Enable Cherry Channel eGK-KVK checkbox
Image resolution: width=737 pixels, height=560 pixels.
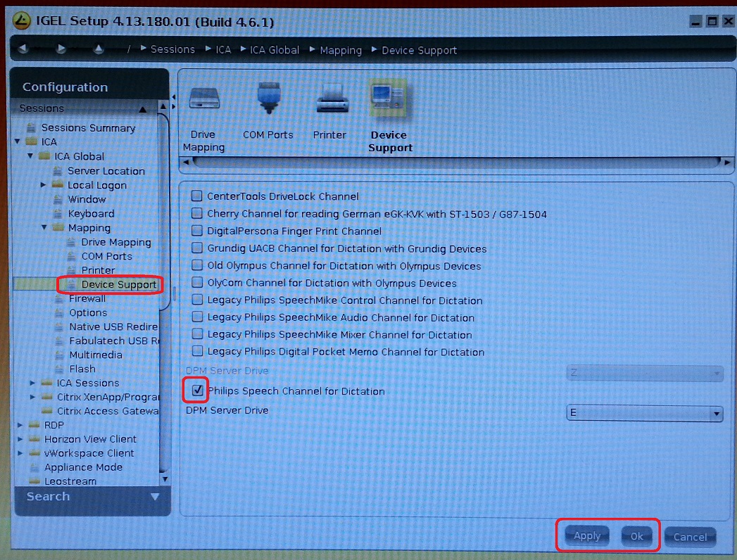tap(197, 213)
